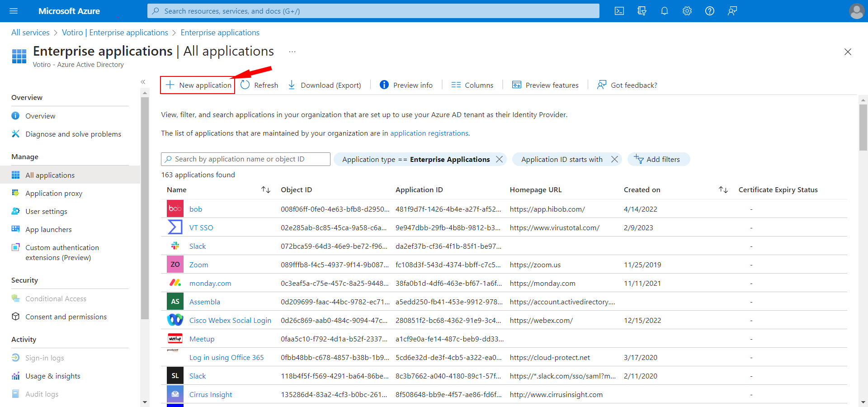Remove the Application ID starts with filter
The image size is (868, 407).
point(614,159)
